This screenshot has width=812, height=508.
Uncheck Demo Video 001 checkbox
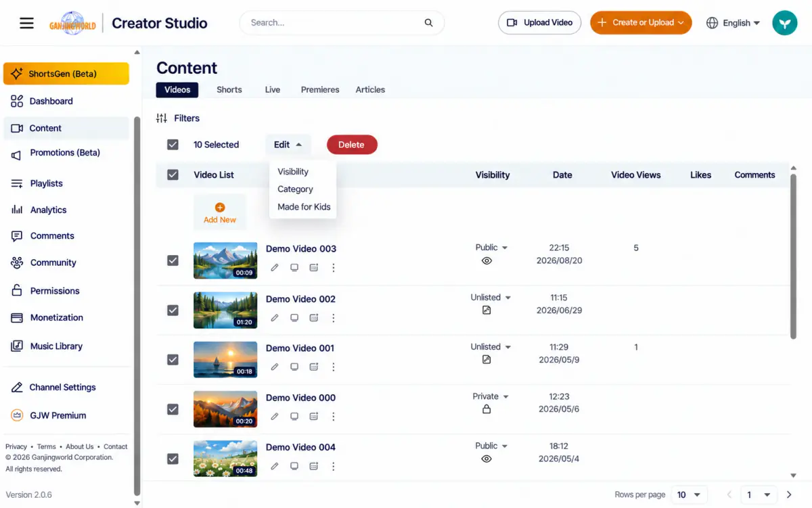point(173,360)
